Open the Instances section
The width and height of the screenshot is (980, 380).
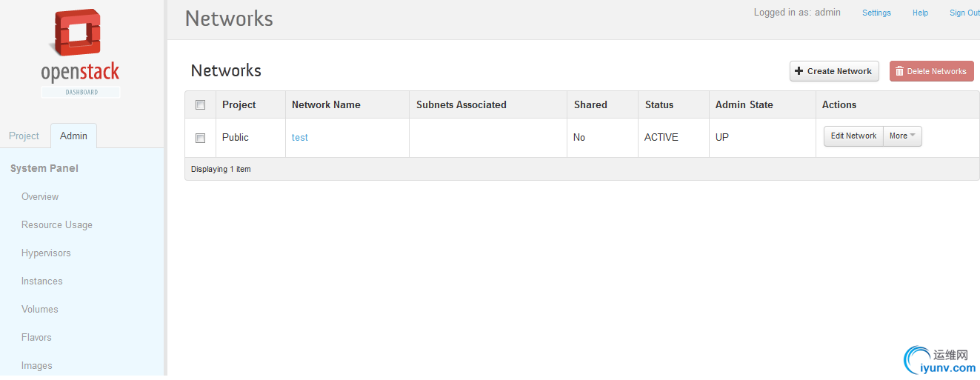42,281
